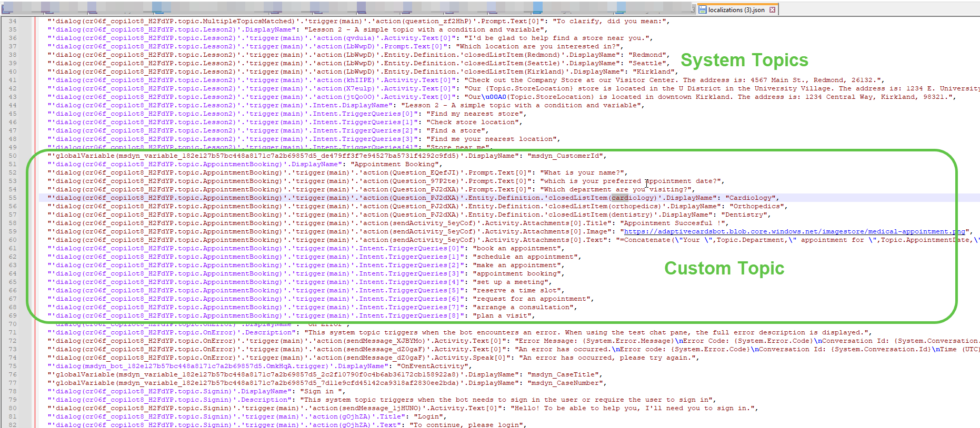Image resolution: width=980 pixels, height=428 pixels.
Task: Click the "Login" title value on line 81
Action: coord(428,416)
